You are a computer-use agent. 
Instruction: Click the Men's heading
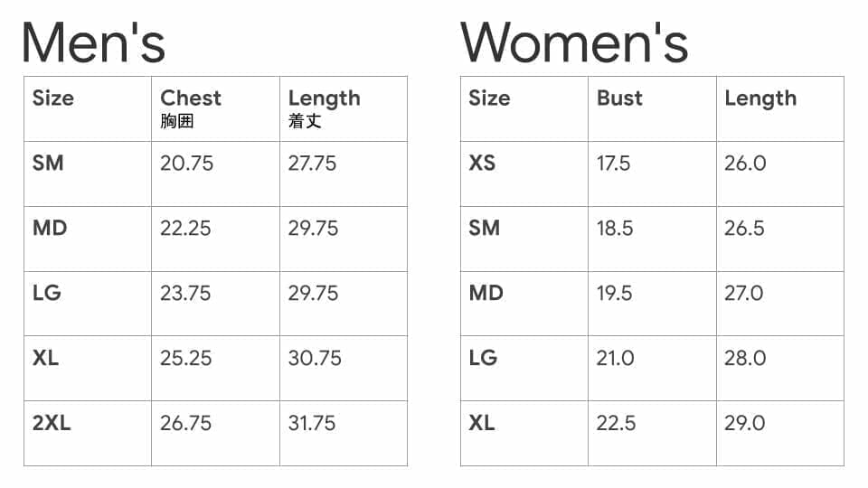coord(93,42)
